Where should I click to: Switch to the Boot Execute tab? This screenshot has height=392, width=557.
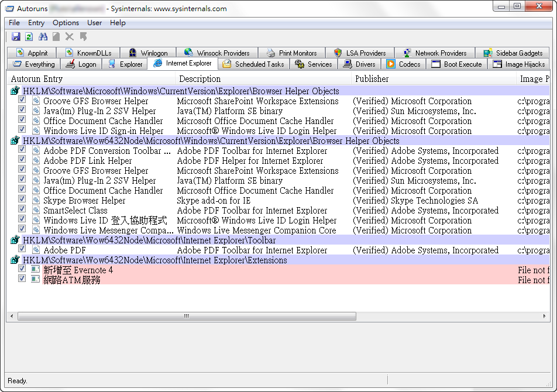pos(456,64)
